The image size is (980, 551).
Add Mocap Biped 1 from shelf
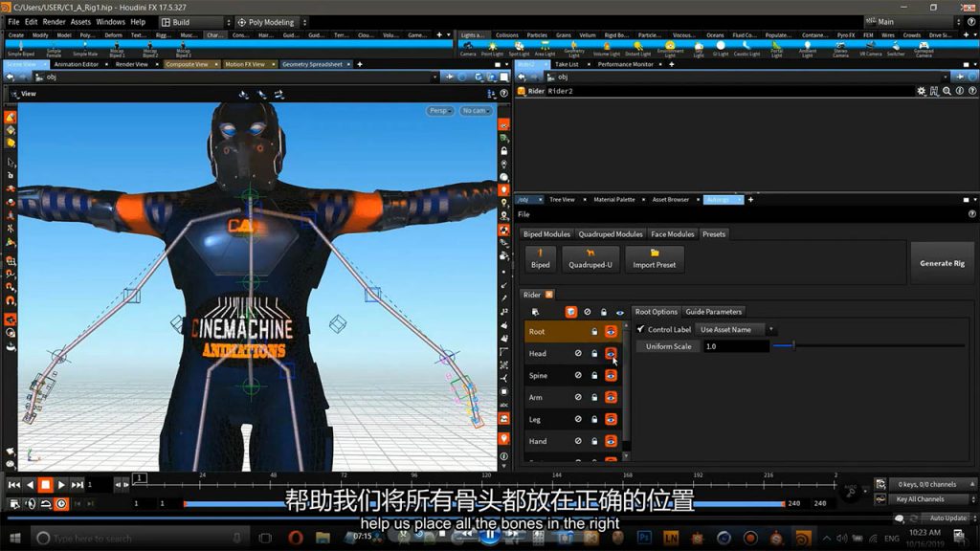(x=117, y=50)
